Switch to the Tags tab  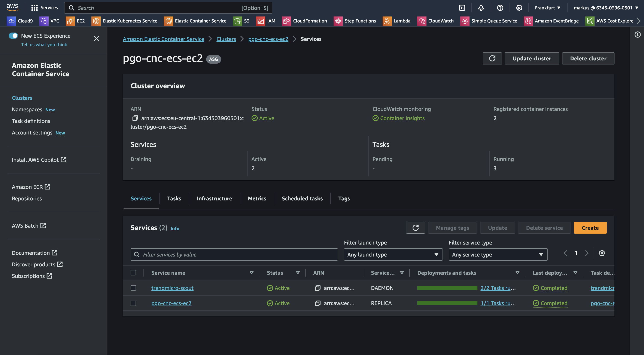click(344, 198)
